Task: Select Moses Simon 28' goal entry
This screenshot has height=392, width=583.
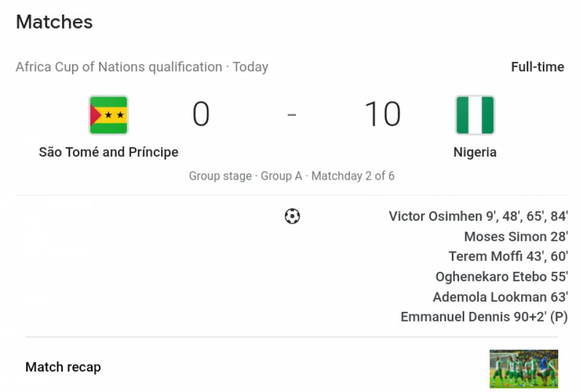Action: tap(516, 236)
